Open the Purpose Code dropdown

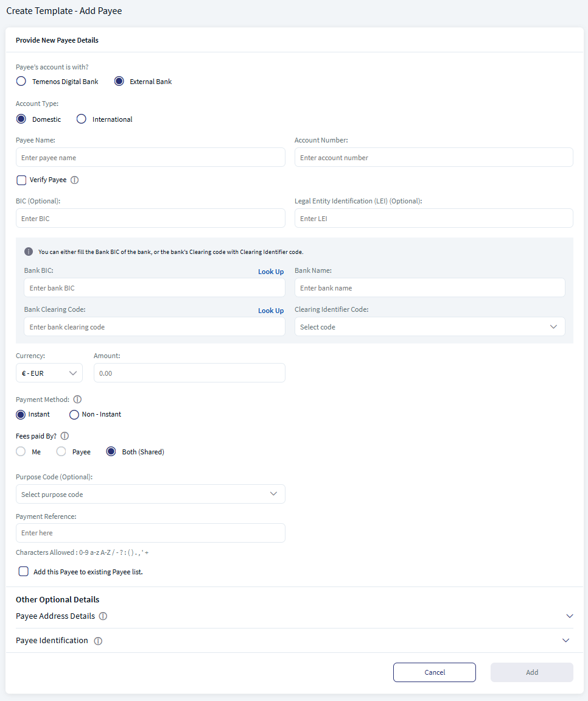point(150,494)
